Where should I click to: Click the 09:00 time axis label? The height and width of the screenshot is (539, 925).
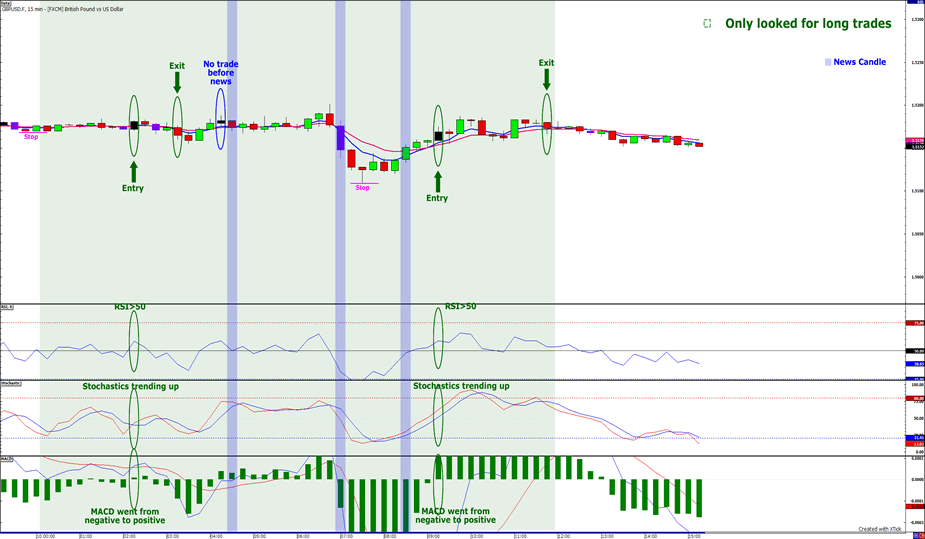coord(434,536)
